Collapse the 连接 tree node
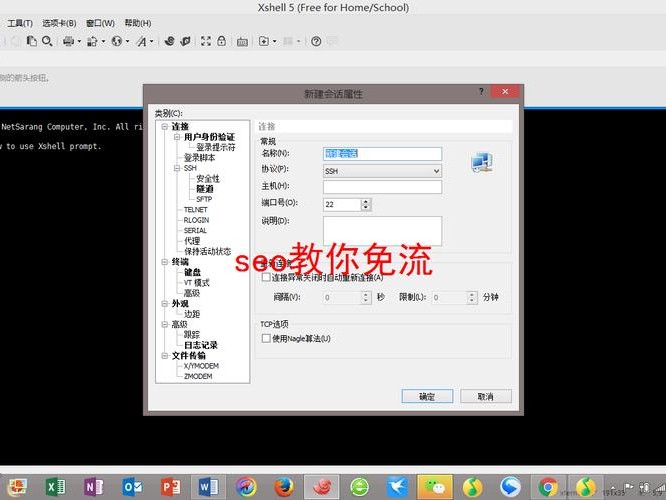Image resolution: width=666 pixels, height=500 pixels. (x=165, y=127)
